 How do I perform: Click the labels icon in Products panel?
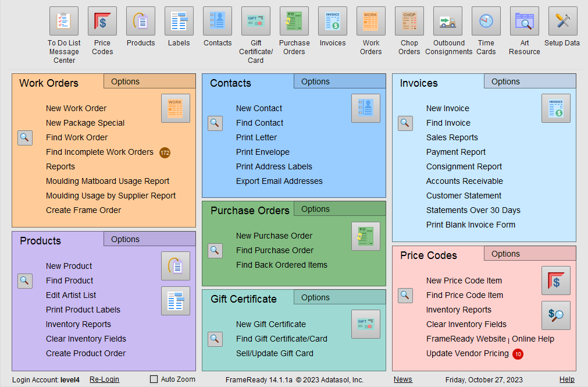point(175,301)
